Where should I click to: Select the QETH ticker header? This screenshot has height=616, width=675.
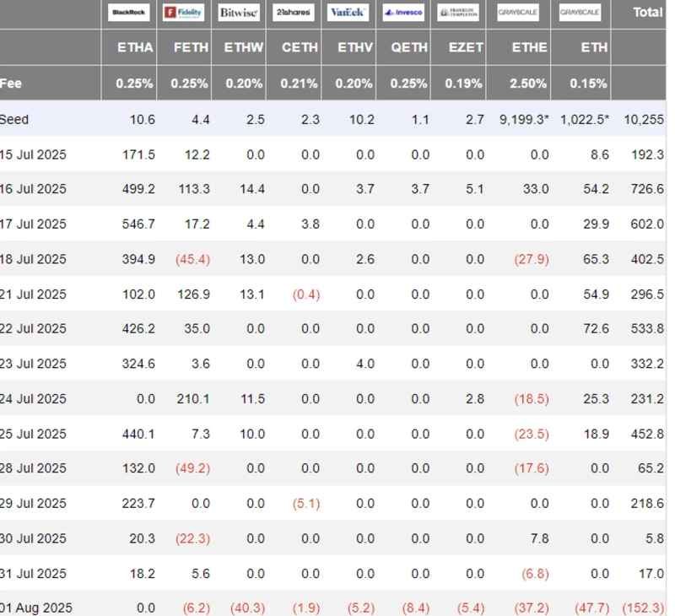pos(409,47)
